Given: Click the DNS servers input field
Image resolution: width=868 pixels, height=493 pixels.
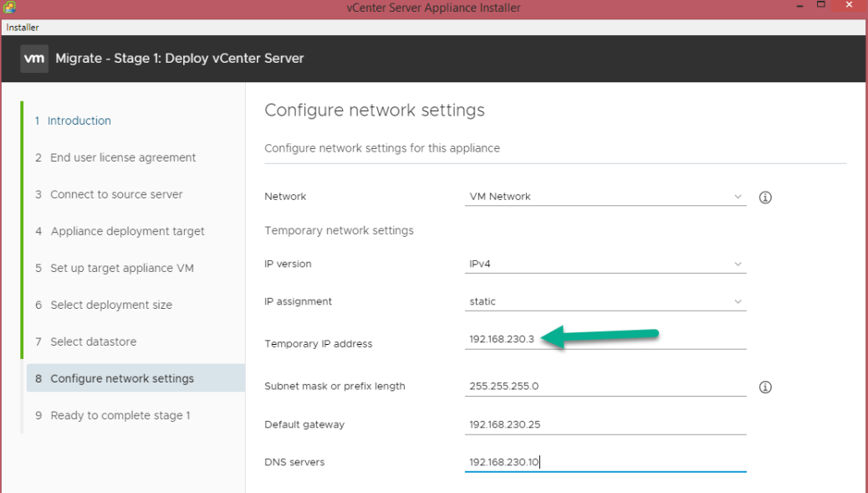Looking at the screenshot, I should click(x=605, y=462).
